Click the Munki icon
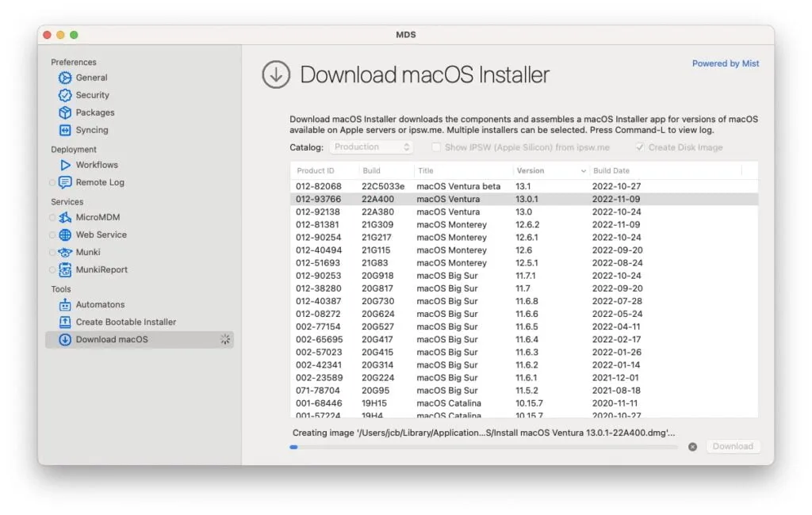This screenshot has width=812, height=515. pos(65,253)
